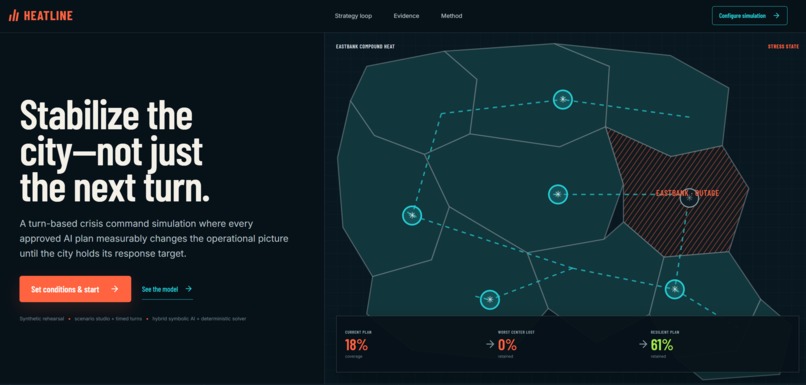Image resolution: width=806 pixels, height=385 pixels.
Task: Click the 0% worst center lost figure
Action: pos(507,345)
